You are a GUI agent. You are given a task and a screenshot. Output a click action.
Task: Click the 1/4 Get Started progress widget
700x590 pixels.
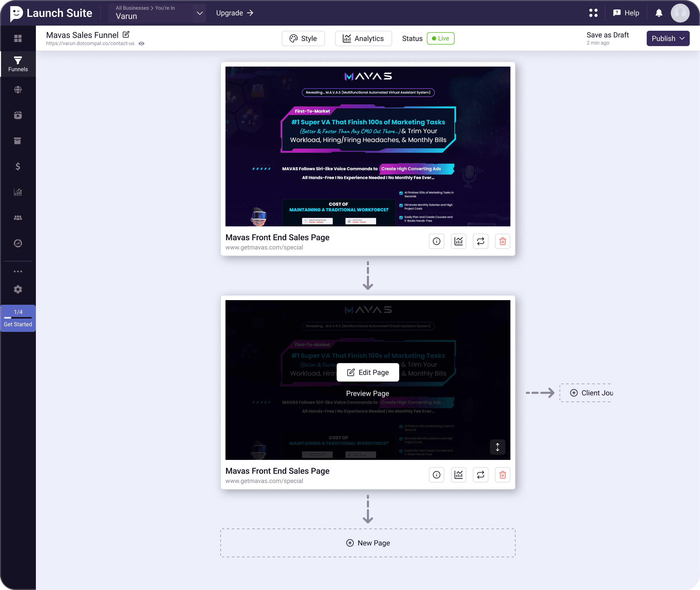point(18,318)
